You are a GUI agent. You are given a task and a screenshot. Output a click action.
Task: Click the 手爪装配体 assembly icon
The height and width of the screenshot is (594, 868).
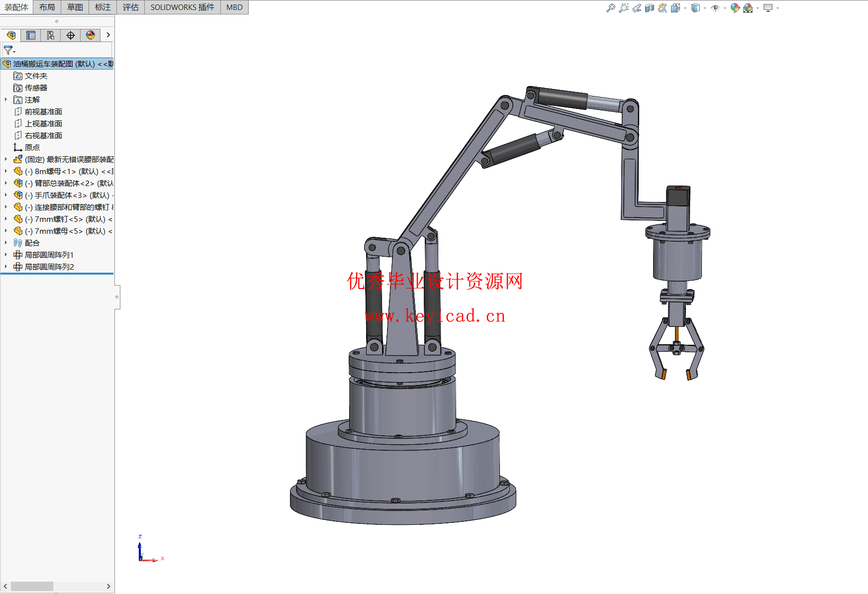[x=18, y=195]
